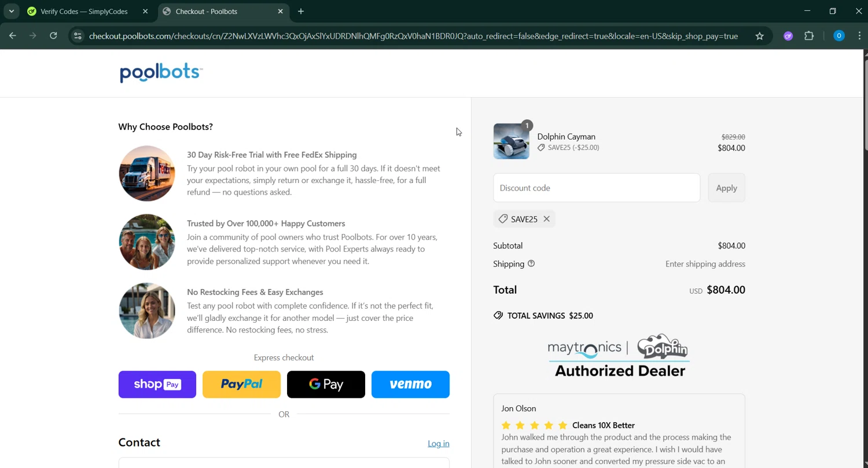The height and width of the screenshot is (468, 868).
Task: Focus the Discount code field
Action: coord(597,188)
